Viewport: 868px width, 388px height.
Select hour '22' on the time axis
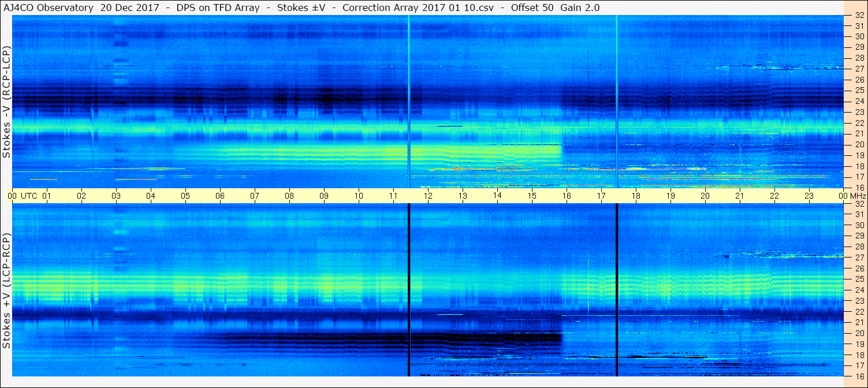pyautogui.click(x=774, y=196)
